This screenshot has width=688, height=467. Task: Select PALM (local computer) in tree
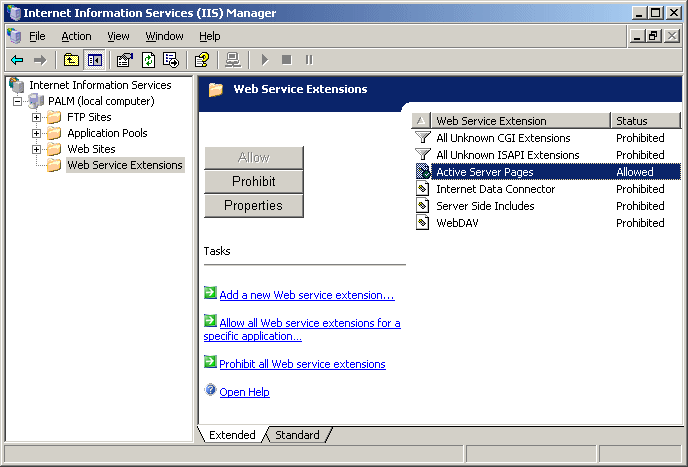click(101, 101)
